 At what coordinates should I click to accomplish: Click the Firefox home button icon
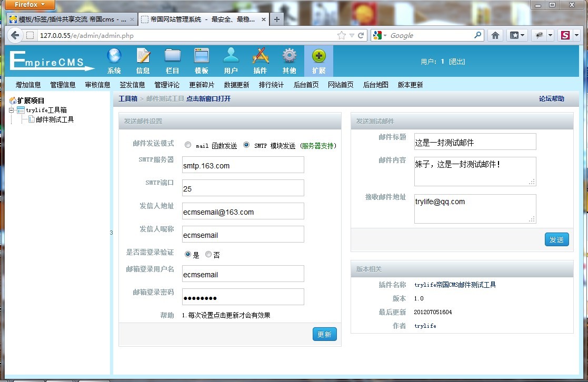tap(495, 35)
